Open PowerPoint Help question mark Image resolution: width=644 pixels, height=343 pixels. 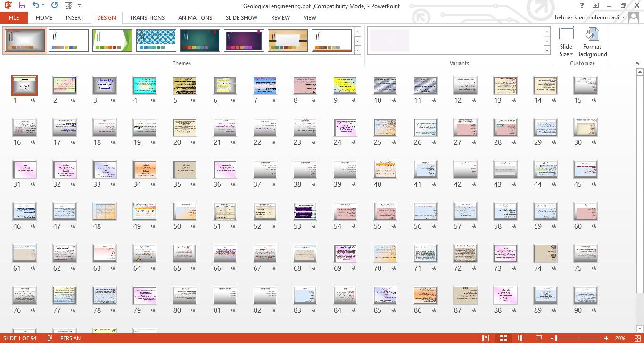pos(583,6)
